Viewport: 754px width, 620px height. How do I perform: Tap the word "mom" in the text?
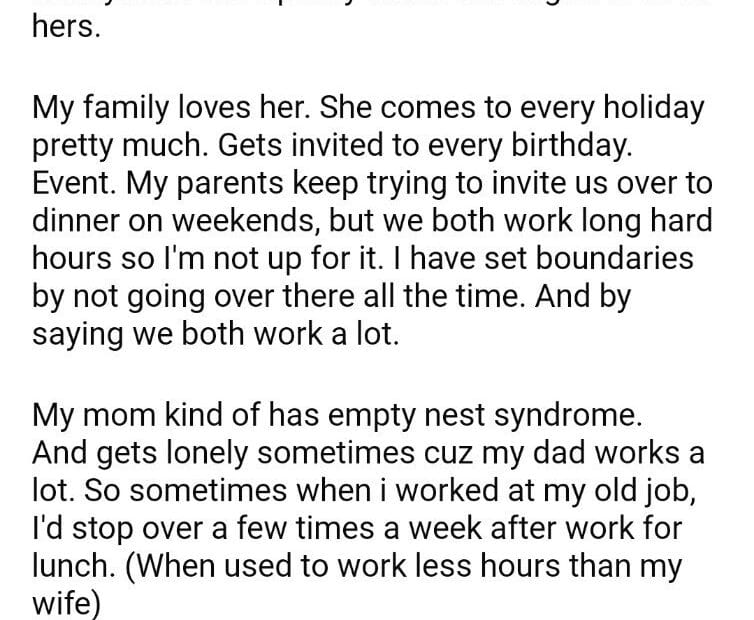point(122,413)
